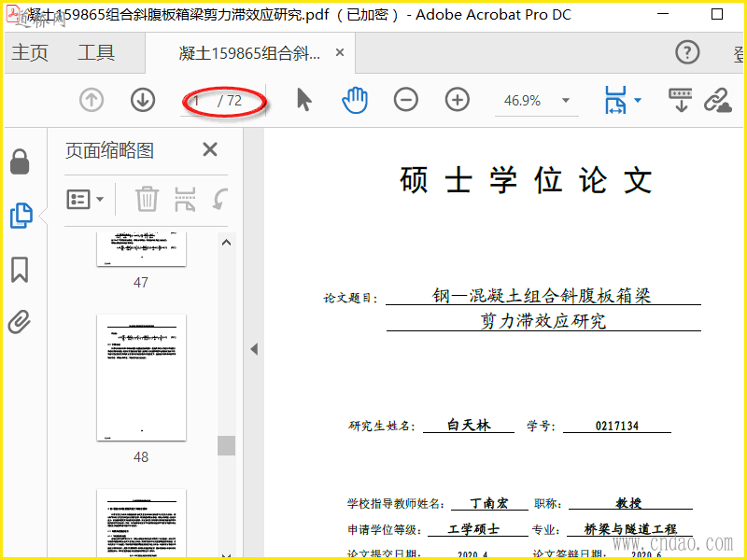Click the Acrobat application icon in title bar
Viewport: 747px width, 560px height.
tap(13, 14)
